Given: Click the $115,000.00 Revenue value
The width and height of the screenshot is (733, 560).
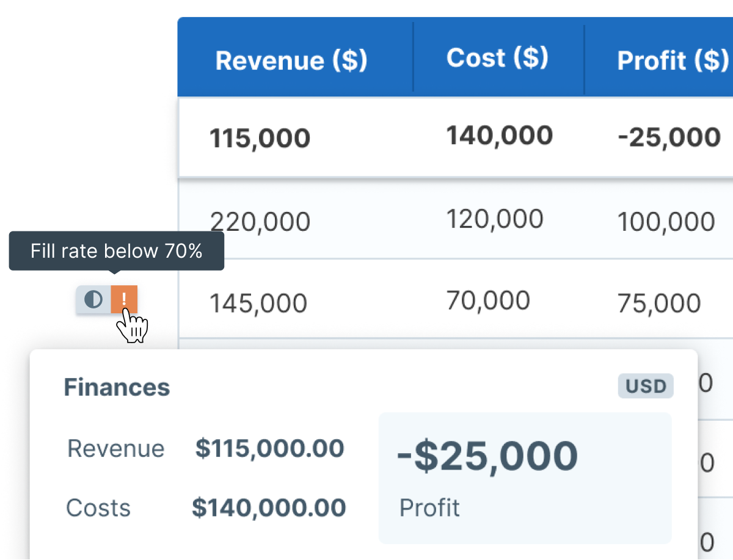Looking at the screenshot, I should click(x=269, y=449).
